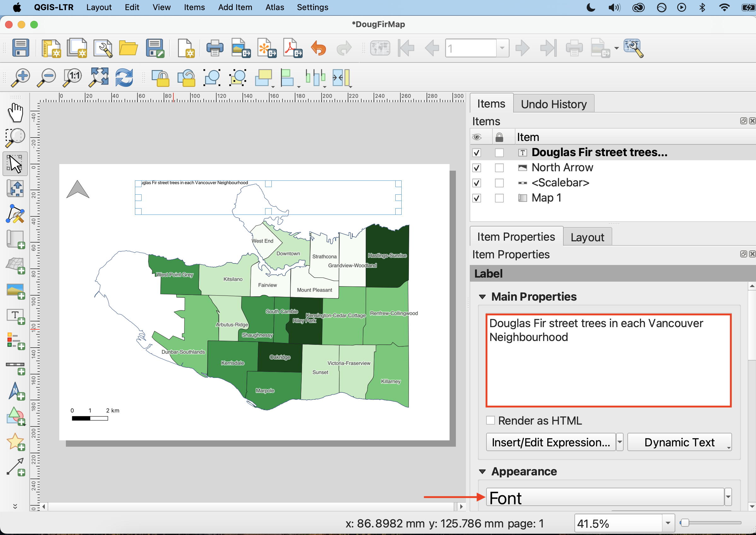Image resolution: width=756 pixels, height=535 pixels.
Task: Select the Add Label tool
Action: (x=15, y=317)
